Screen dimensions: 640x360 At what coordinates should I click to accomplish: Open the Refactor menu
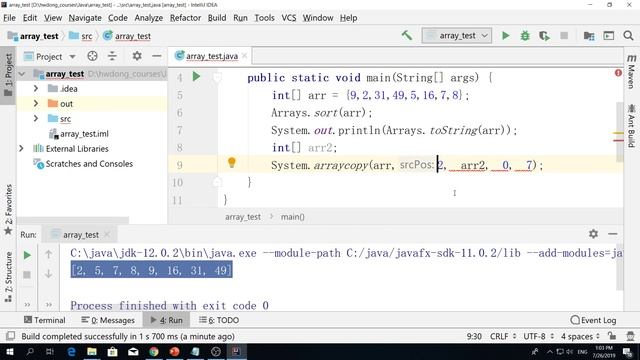point(185,18)
